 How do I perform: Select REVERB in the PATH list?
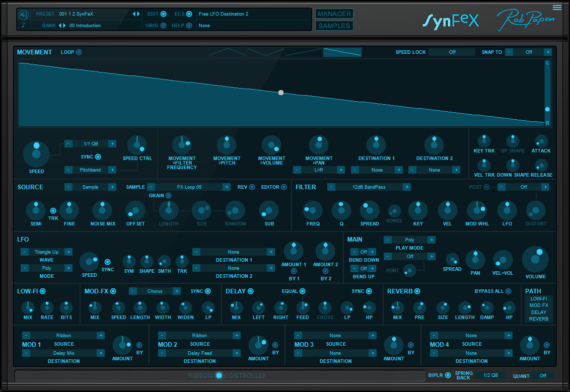pos(539,319)
